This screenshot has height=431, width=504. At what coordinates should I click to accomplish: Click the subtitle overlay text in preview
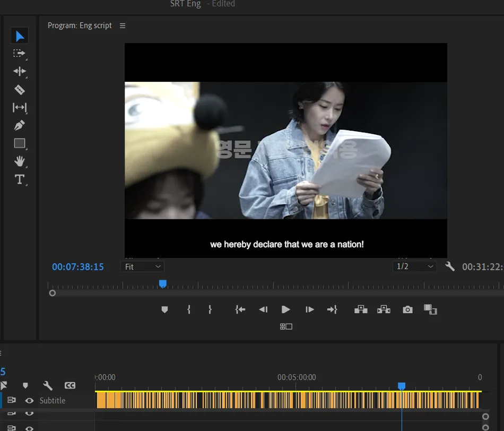[x=286, y=245]
